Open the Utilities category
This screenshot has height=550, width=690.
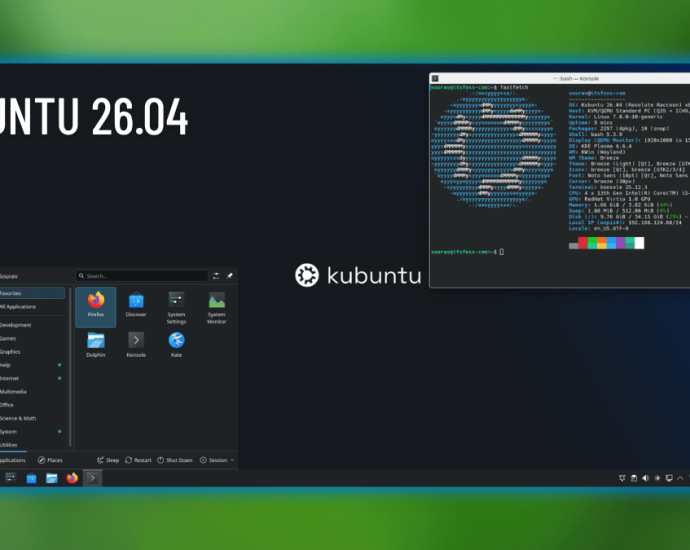(x=32, y=445)
